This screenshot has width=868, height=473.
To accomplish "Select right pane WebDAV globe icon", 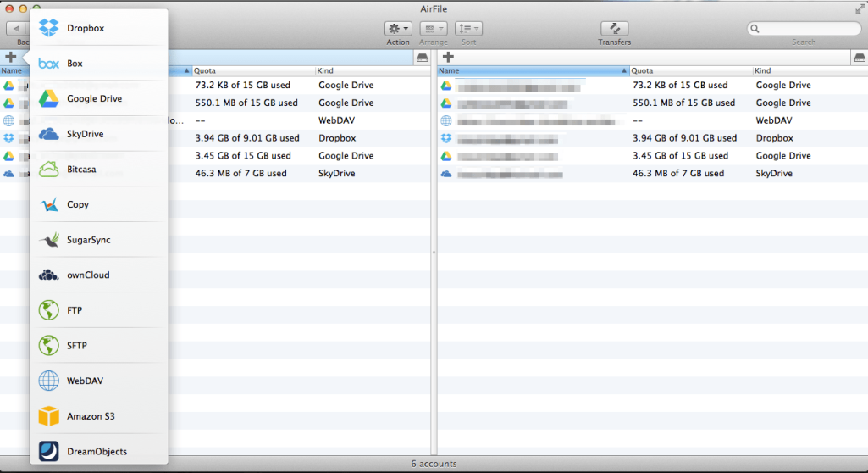I will (446, 120).
